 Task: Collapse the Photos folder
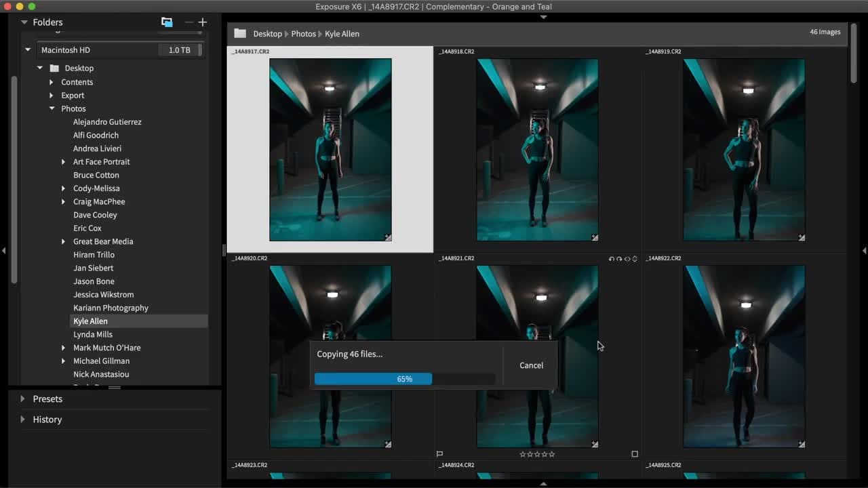(52, 108)
